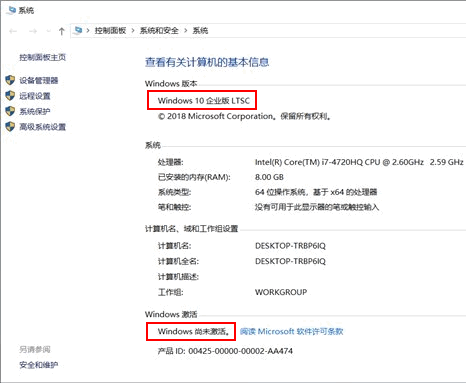
Task: Click 计算机名、域和工作组设置 section header
Action: 192,229
